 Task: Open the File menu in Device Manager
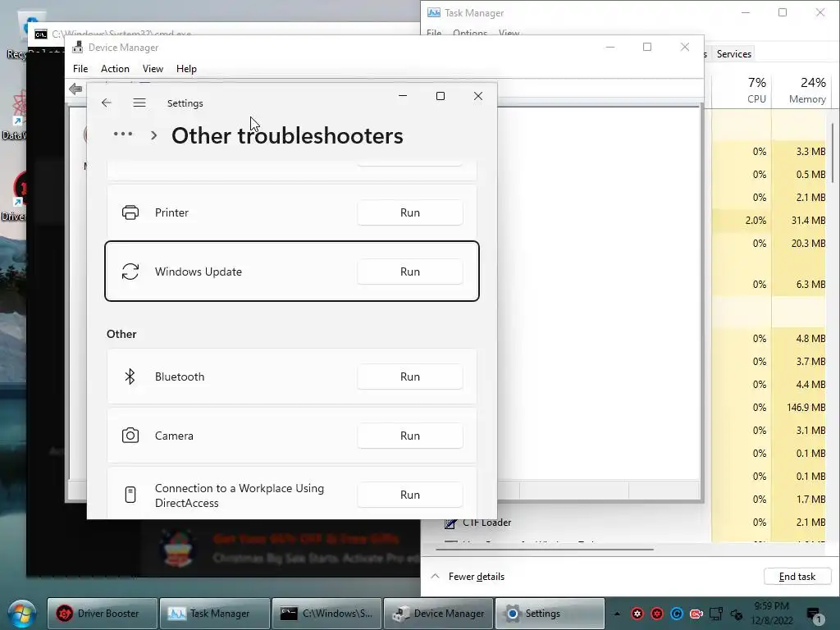point(80,69)
